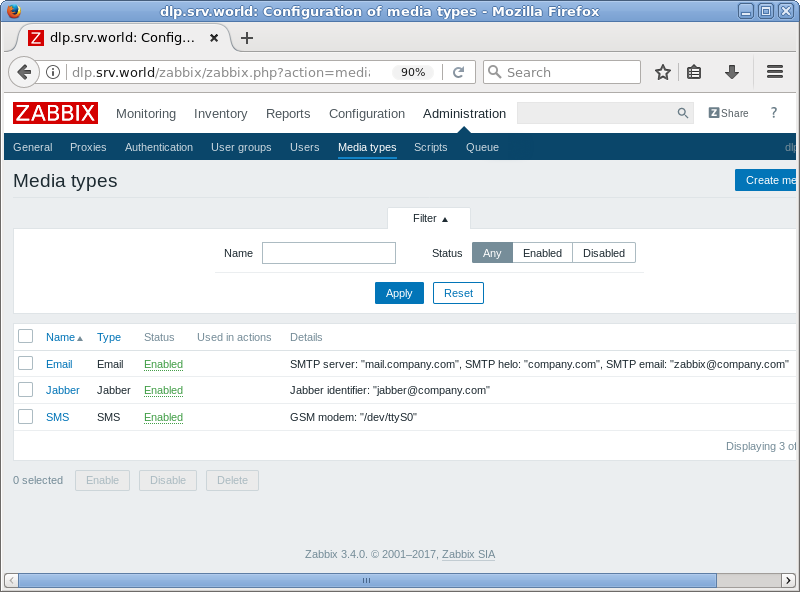This screenshot has height=592, width=800.
Task: Click the browser URL address field
Action: 220,72
